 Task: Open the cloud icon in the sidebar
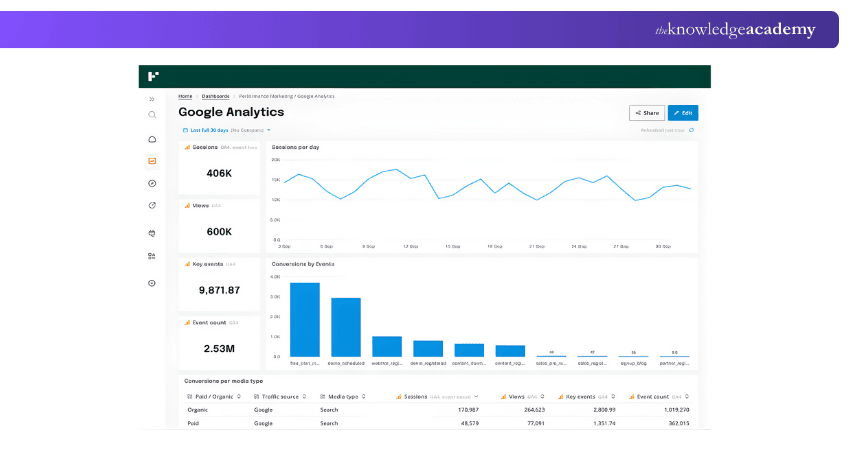point(152,139)
